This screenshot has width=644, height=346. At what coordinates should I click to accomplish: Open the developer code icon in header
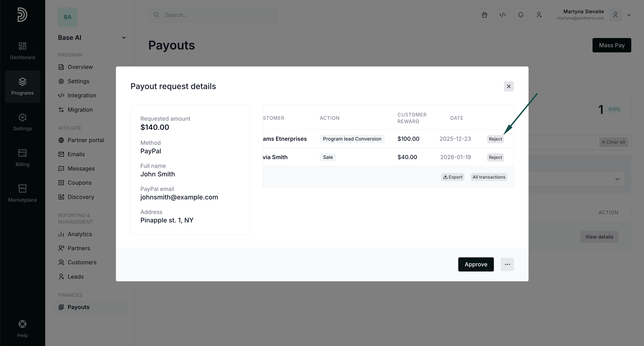503,15
